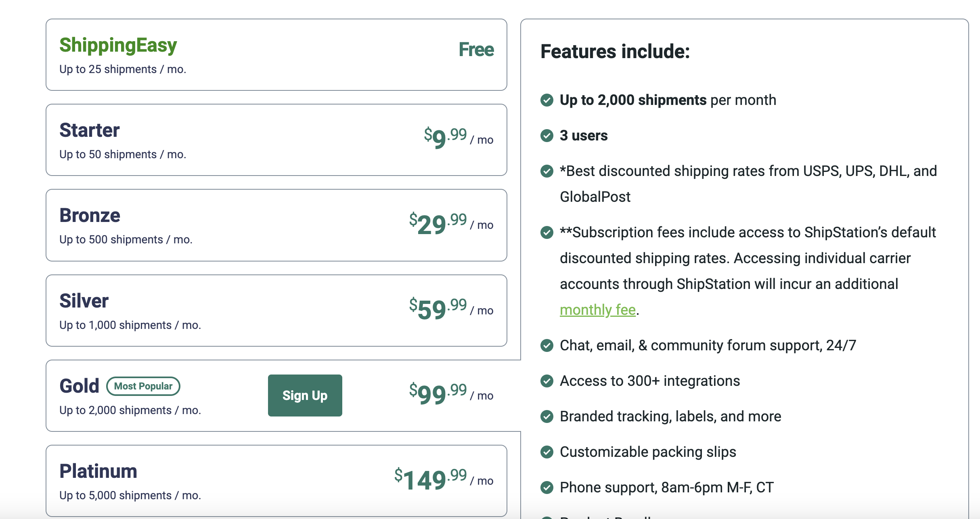Expand the Bronze plan details
The width and height of the screenshot is (980, 519).
(x=277, y=225)
